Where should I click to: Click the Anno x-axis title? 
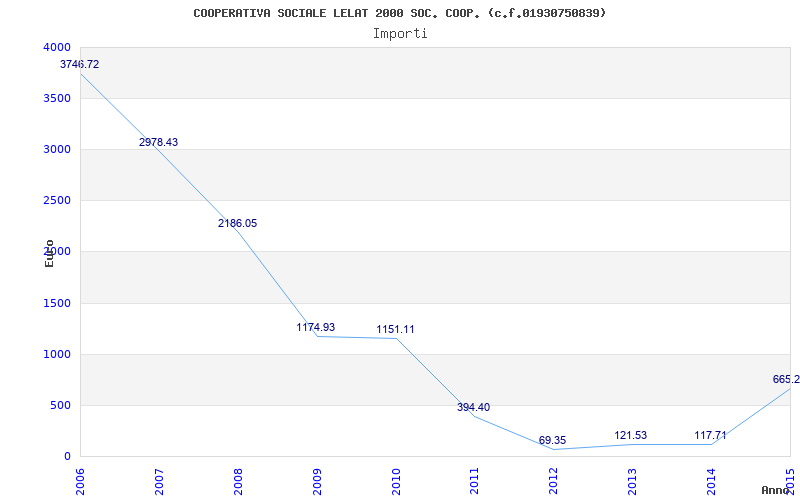tap(774, 490)
